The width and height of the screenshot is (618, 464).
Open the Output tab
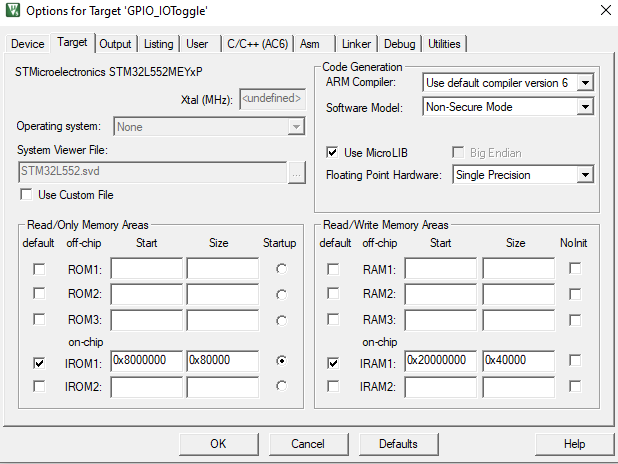(115, 44)
